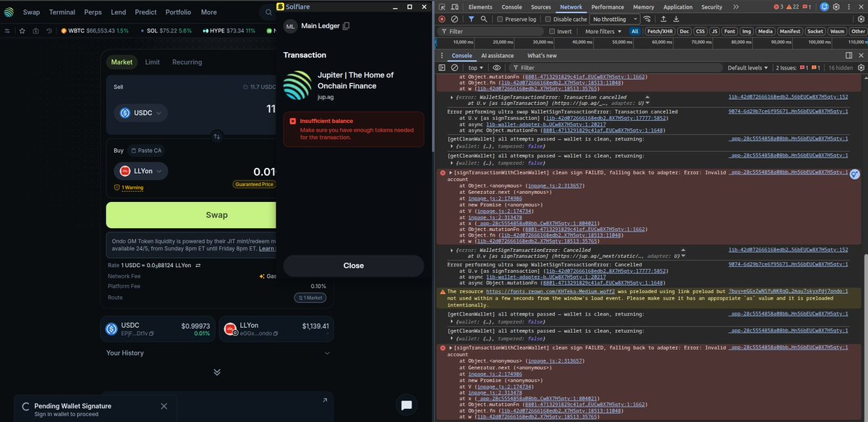
Task: Switch to the Elements tab in DevTools
Action: [x=481, y=7]
